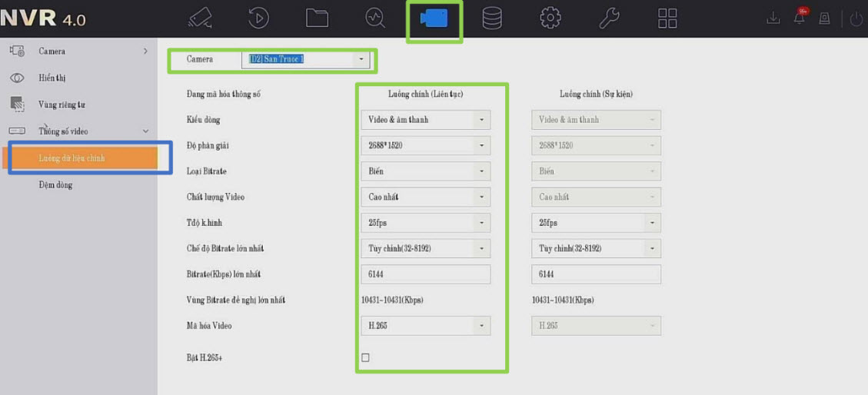
Task: Click the power icon
Action: coord(856,18)
